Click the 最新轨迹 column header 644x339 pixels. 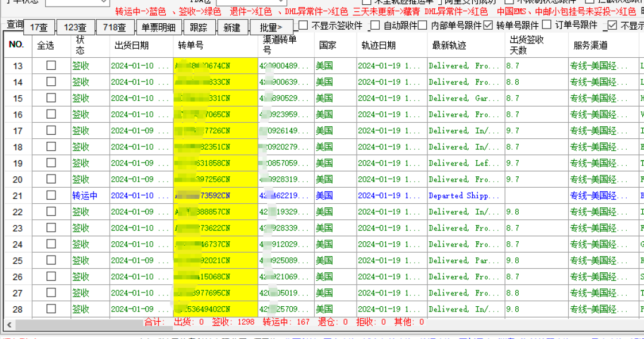click(466, 45)
